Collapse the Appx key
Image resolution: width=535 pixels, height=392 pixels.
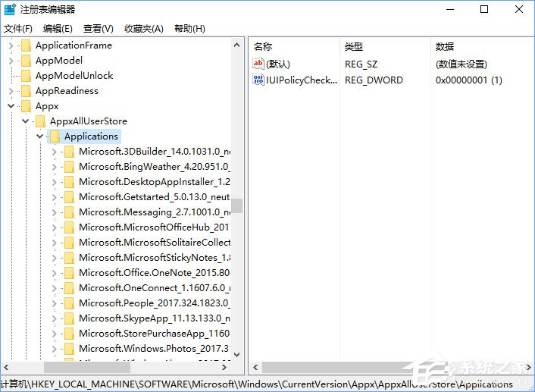click(11, 106)
